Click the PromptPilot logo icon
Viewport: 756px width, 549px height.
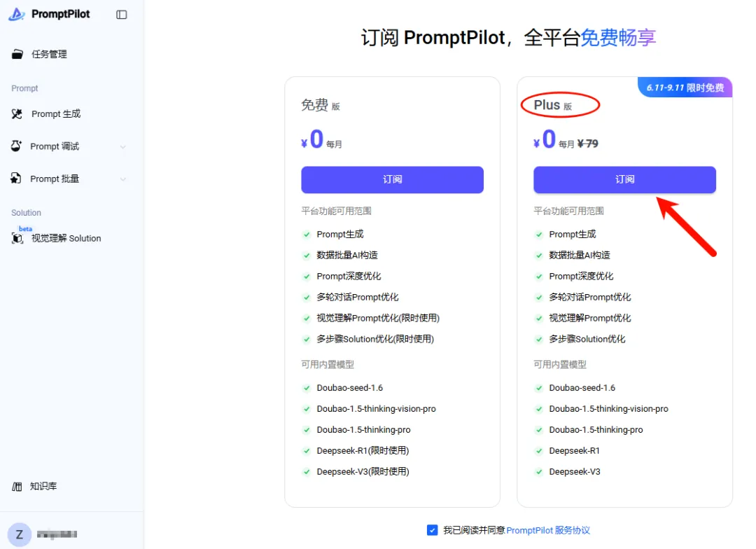15,13
